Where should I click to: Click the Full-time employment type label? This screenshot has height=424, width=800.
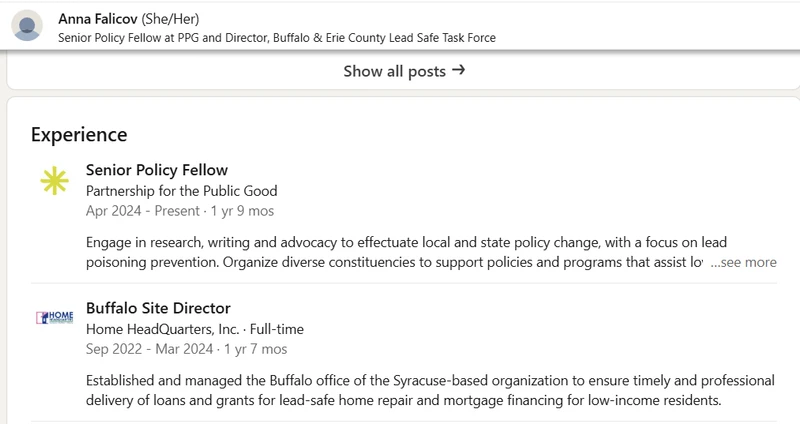tap(277, 329)
